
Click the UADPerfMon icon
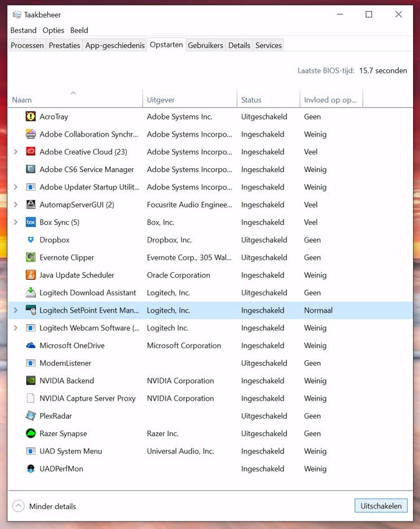pos(31,469)
